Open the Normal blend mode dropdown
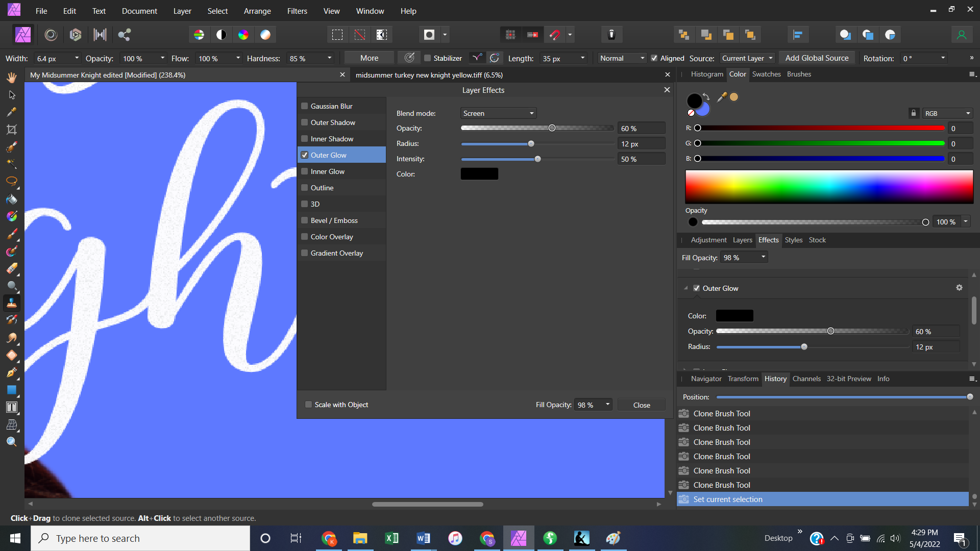Image resolution: width=980 pixels, height=551 pixels. click(622, 58)
